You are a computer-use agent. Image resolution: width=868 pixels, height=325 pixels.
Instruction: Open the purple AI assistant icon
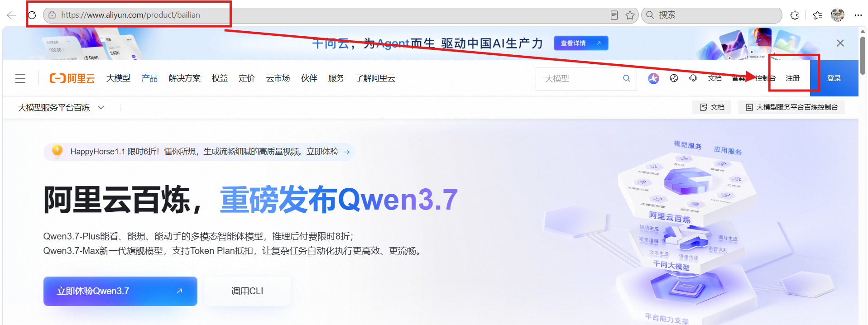[x=653, y=78]
